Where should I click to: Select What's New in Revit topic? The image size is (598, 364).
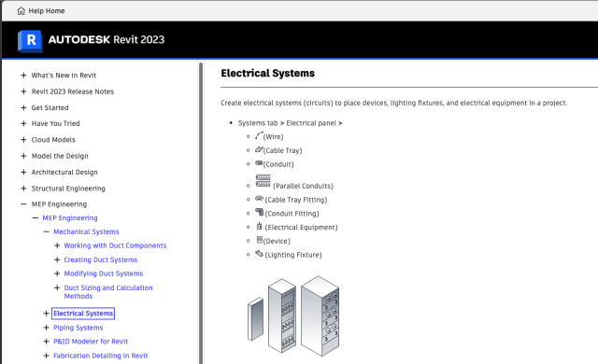click(x=64, y=76)
